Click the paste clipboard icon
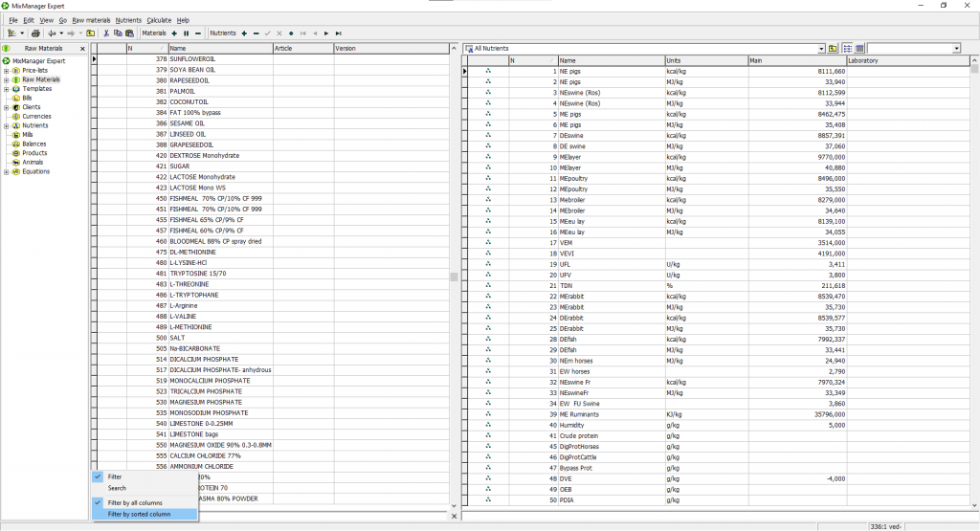This screenshot has height=531, width=980. pos(129,33)
